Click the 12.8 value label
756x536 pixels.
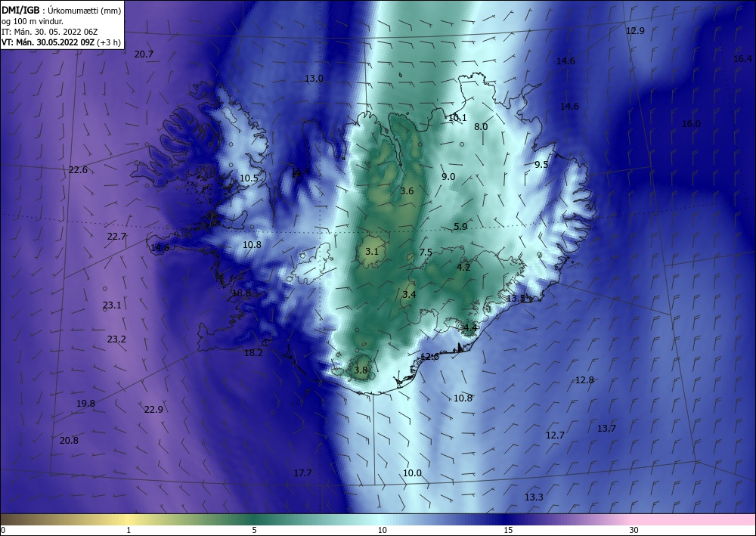tap(584, 380)
